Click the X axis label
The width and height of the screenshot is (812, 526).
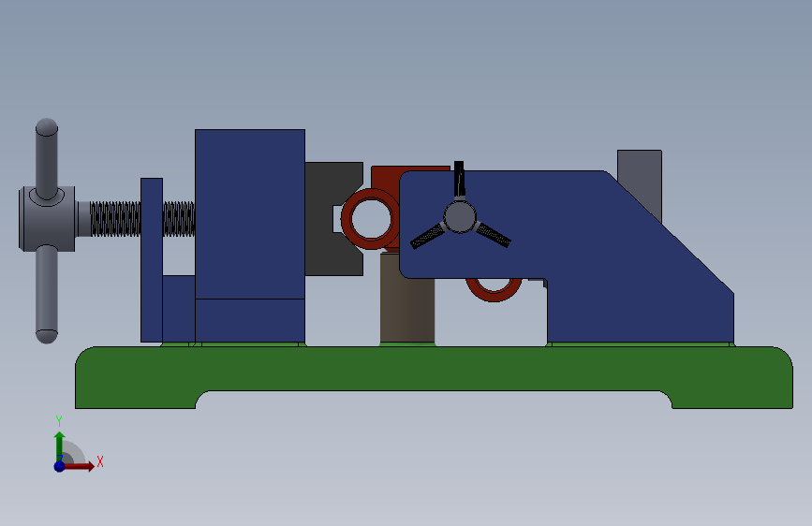point(100,461)
